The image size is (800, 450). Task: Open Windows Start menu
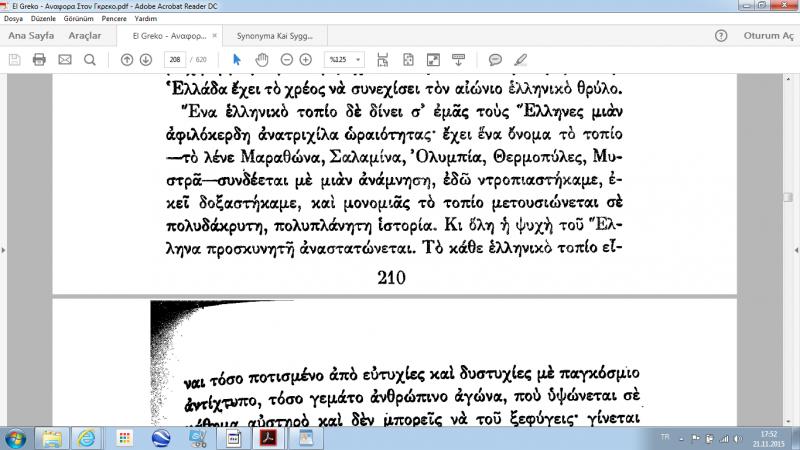(x=15, y=439)
